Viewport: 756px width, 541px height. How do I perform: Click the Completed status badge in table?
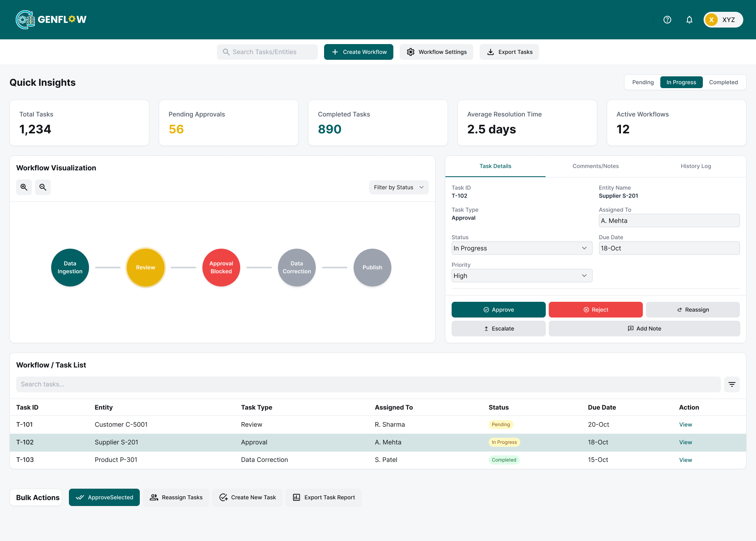(x=504, y=460)
